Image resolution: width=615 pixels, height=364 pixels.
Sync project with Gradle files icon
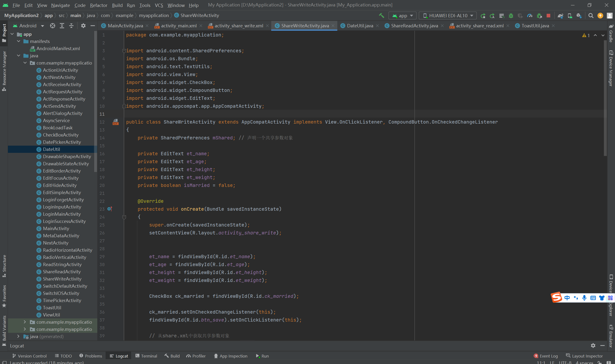[x=560, y=15]
